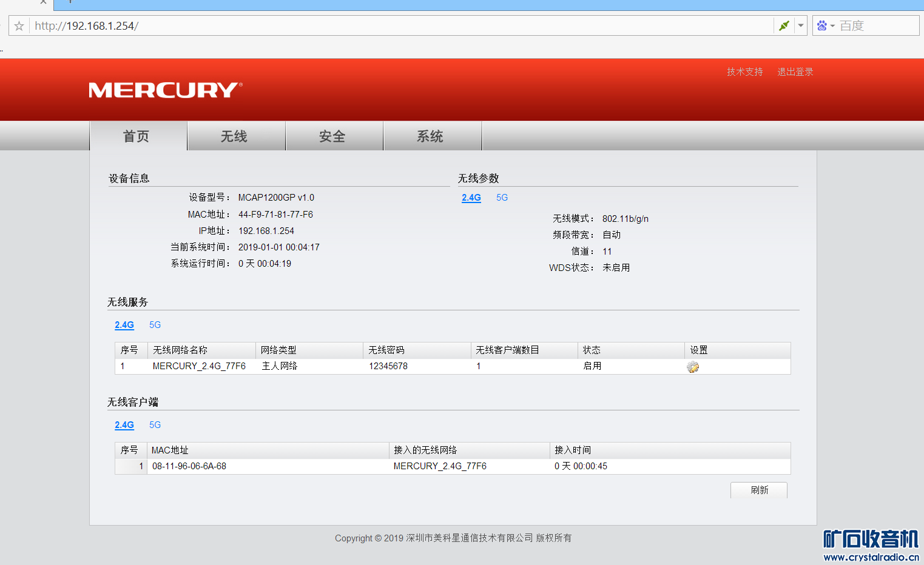
Task: Click IP address value 192.168.1.254 in device info
Action: point(266,231)
